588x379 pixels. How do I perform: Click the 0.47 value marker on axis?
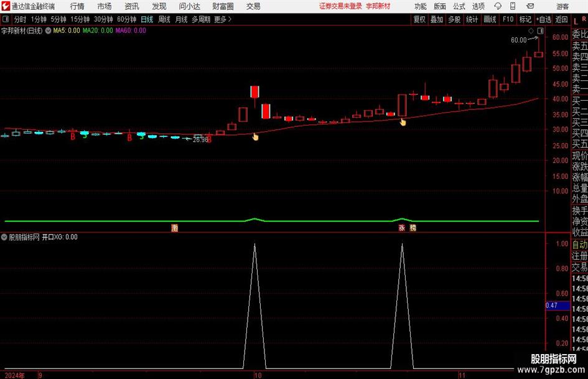[x=558, y=306]
